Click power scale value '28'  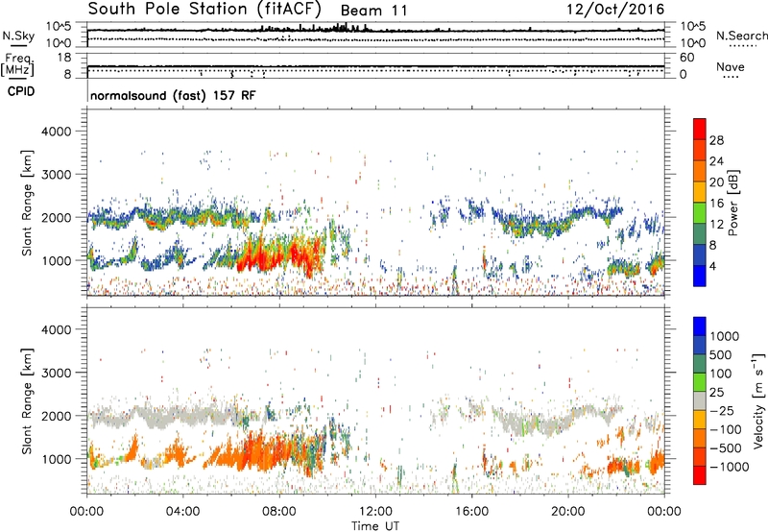[716, 140]
